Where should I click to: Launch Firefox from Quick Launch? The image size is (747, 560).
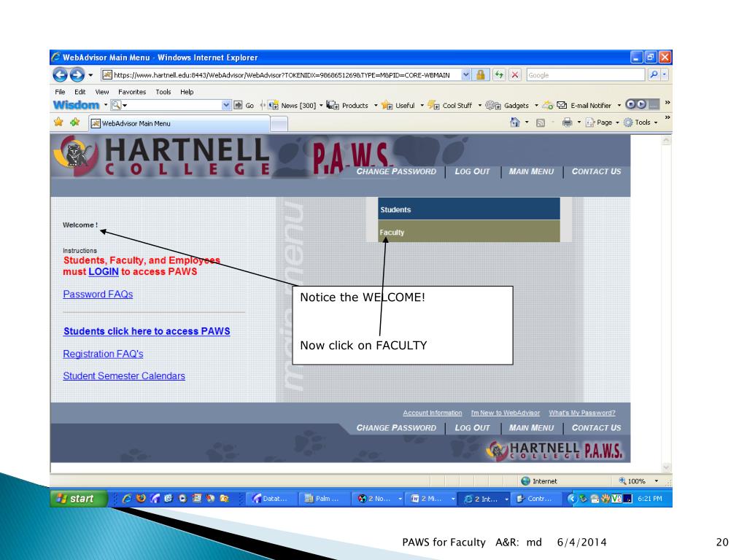point(141,499)
